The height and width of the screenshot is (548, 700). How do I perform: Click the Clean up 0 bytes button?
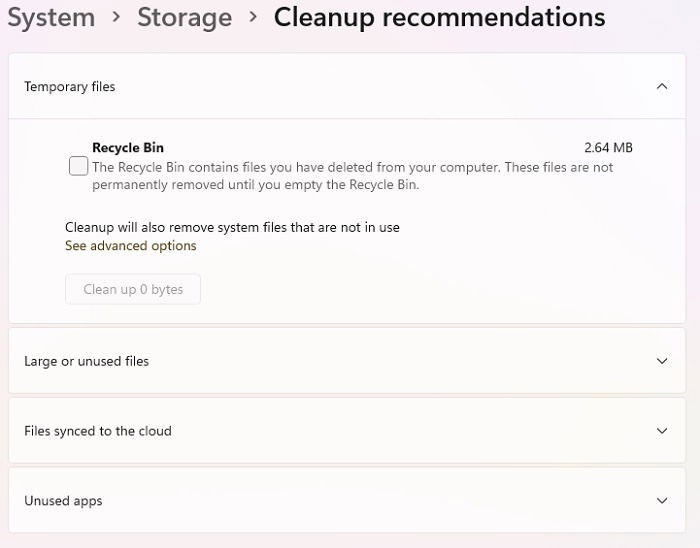coord(133,289)
